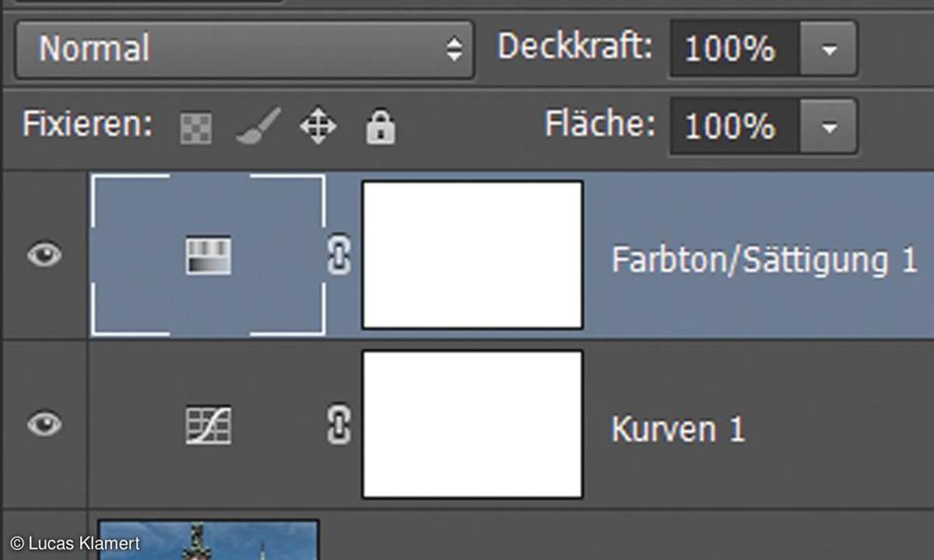Viewport: 934px width, 560px height.
Task: Select the Kurven 1 layer name
Action: [678, 429]
